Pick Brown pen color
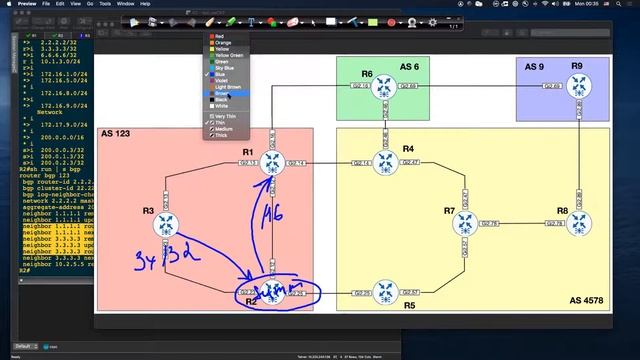Viewport: 640px width, 360px height. point(226,93)
